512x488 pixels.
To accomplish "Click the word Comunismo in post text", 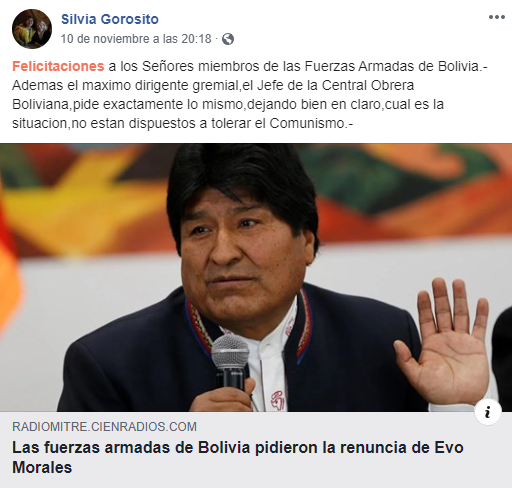I will point(307,123).
